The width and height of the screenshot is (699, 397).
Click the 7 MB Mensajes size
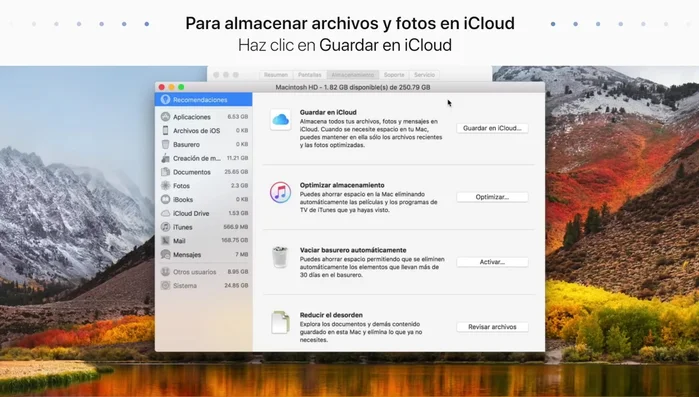click(242, 255)
